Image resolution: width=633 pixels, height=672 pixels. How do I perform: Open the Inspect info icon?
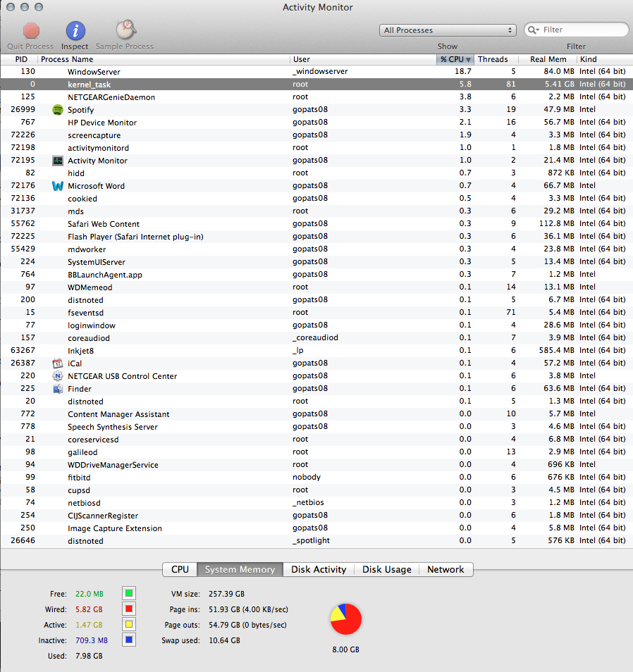(75, 30)
